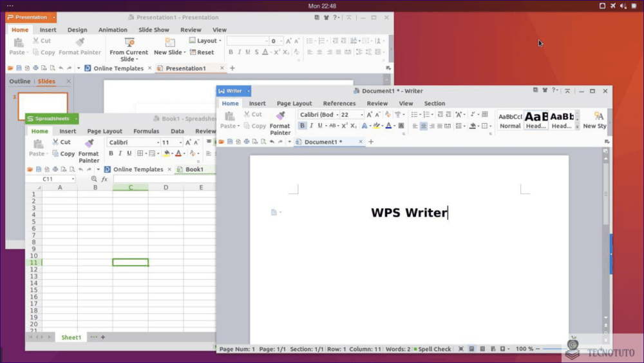Toggle Underline in the Spreadsheets ribbon

click(129, 153)
